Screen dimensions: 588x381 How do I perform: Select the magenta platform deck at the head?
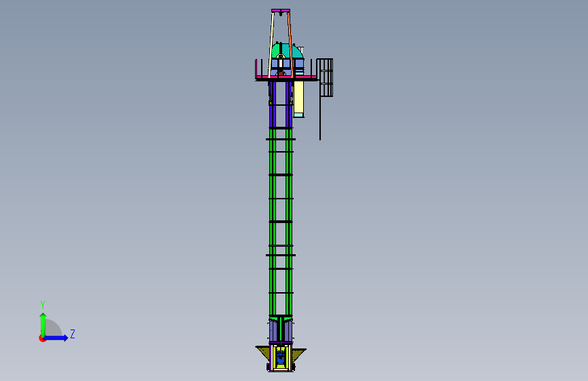(x=286, y=77)
